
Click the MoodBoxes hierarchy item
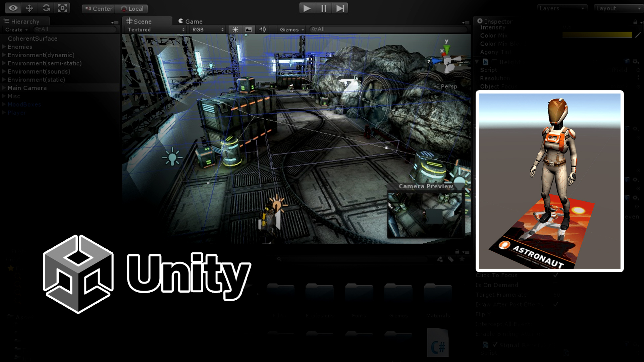coord(24,104)
